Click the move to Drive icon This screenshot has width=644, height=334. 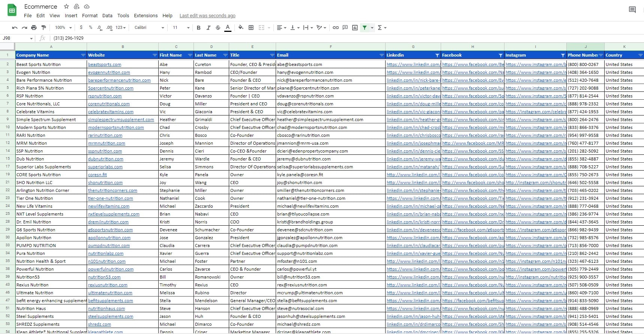tap(77, 6)
